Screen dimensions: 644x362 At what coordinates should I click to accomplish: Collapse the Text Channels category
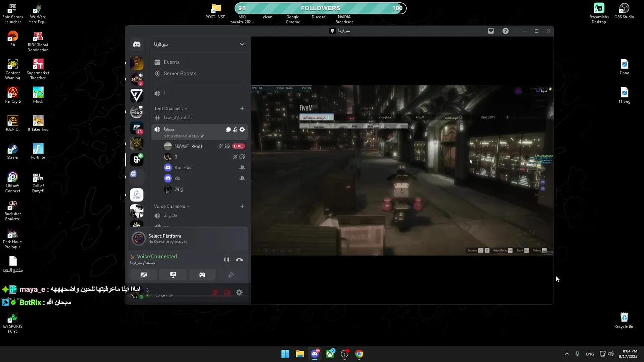pyautogui.click(x=171, y=109)
